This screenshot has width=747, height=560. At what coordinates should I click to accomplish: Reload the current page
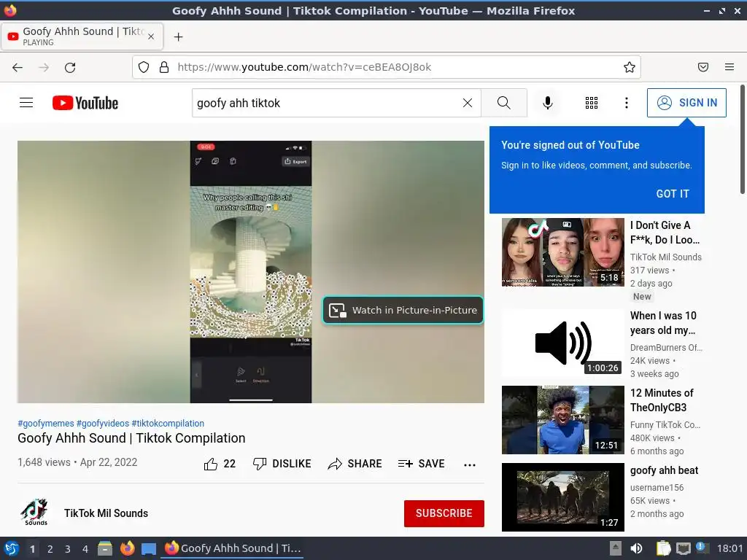(x=70, y=67)
